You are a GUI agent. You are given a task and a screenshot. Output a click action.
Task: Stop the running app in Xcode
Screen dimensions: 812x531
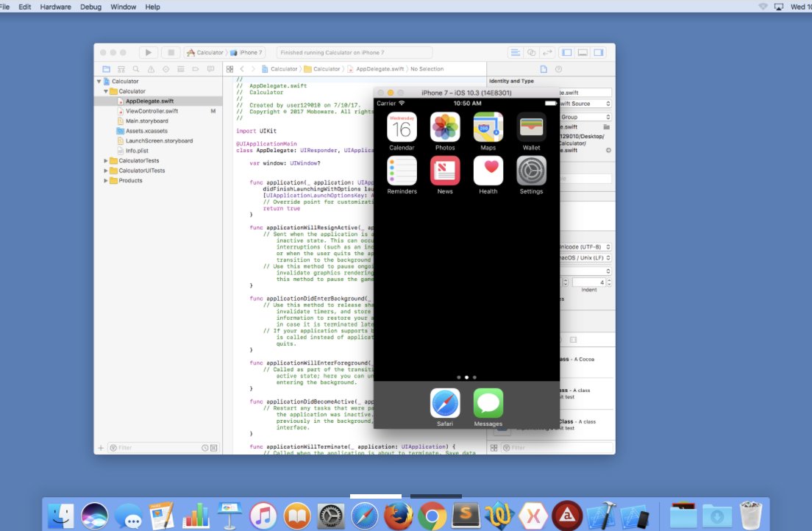171,52
